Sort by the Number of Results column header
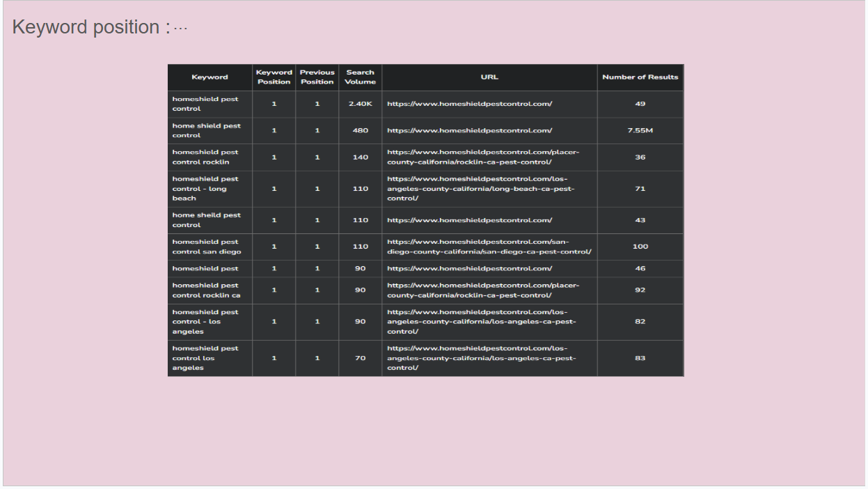The width and height of the screenshot is (868, 489). click(640, 77)
